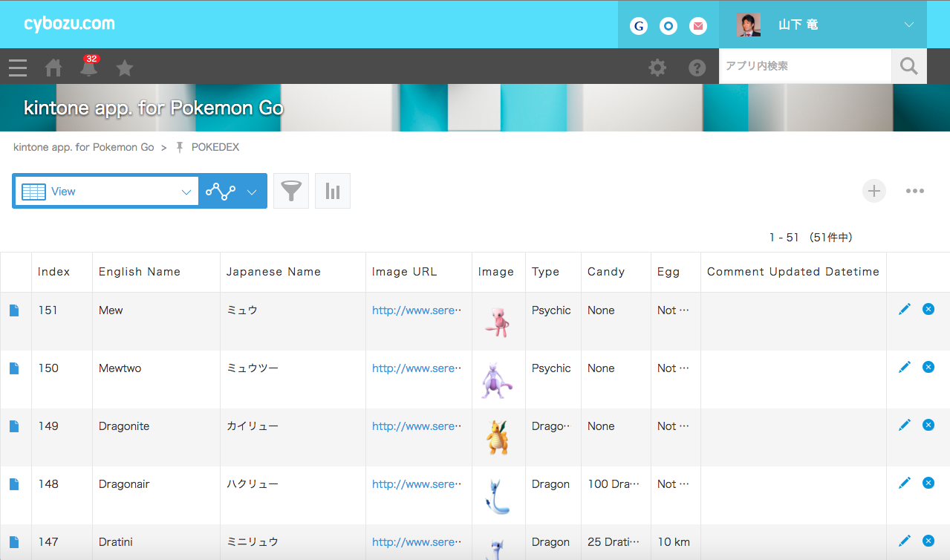This screenshot has height=560, width=950.
Task: Expand the process graph dropdown arrow
Action: point(252,192)
